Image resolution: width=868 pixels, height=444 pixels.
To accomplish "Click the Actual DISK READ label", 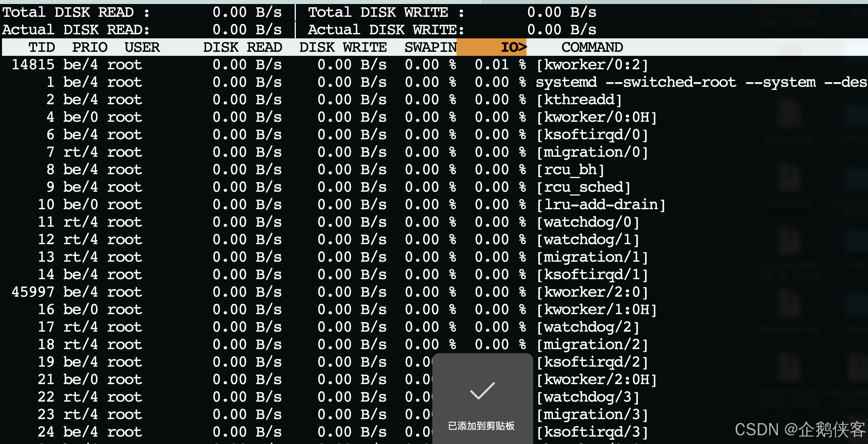I will 76,30.
